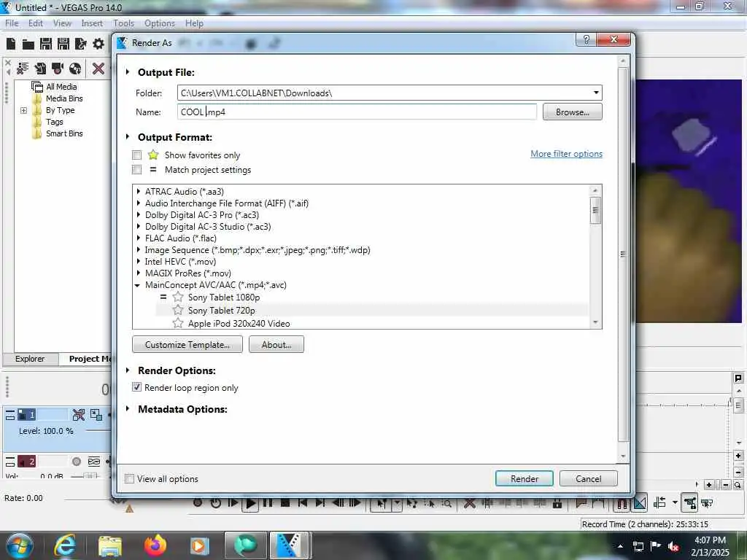
Task: Toggle Automatic Crossfades icon
Action: coord(640,503)
